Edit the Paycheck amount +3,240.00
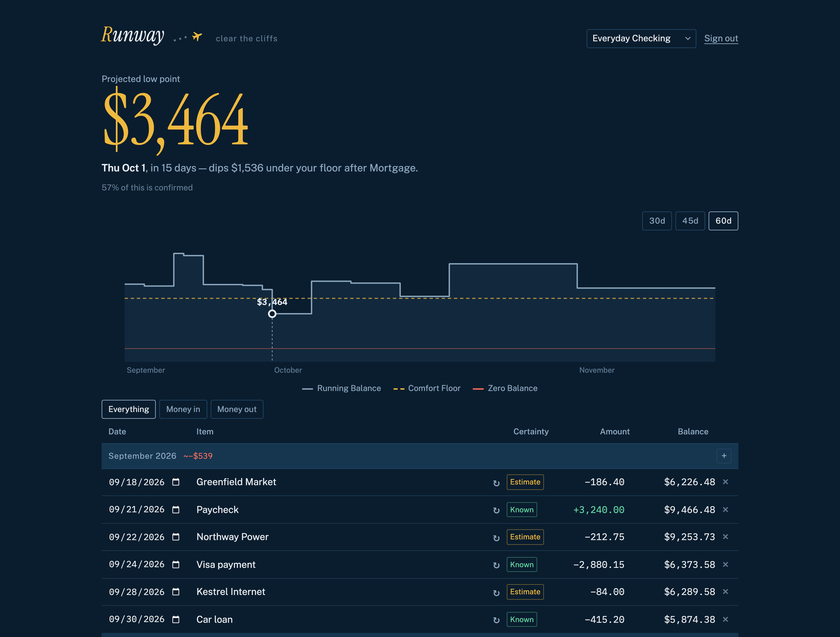Screen dimensions: 840x637 599,510
